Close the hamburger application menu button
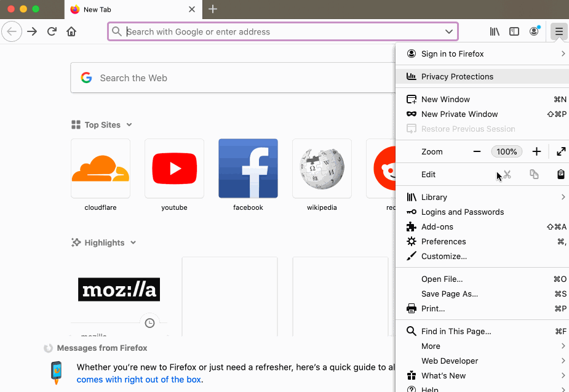The width and height of the screenshot is (569, 392). 558,31
